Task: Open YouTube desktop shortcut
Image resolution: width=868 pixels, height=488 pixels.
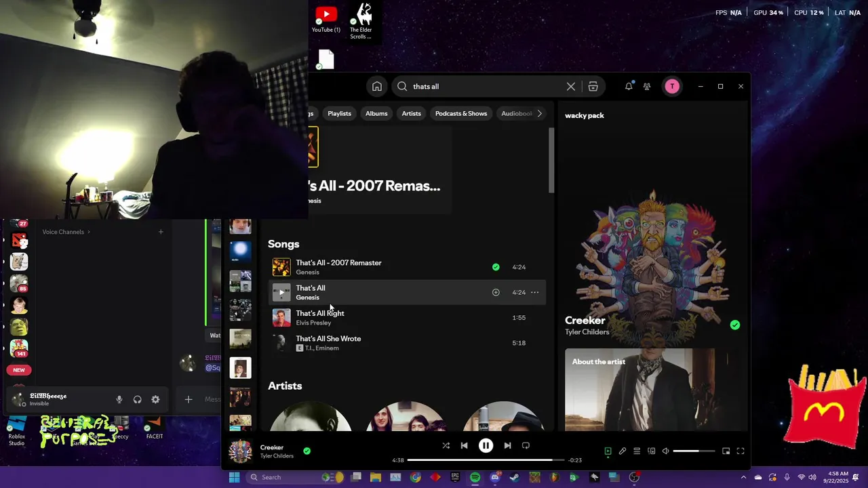Action: (326, 19)
